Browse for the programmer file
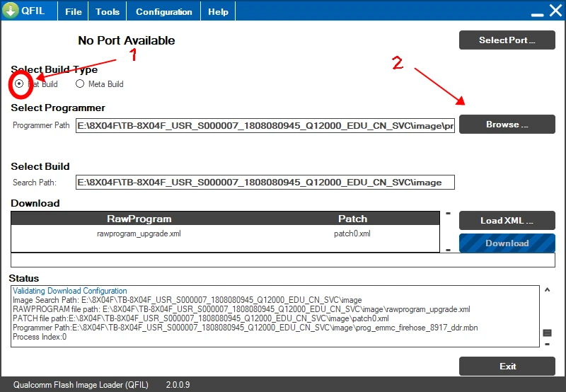566x392 pixels. [507, 125]
